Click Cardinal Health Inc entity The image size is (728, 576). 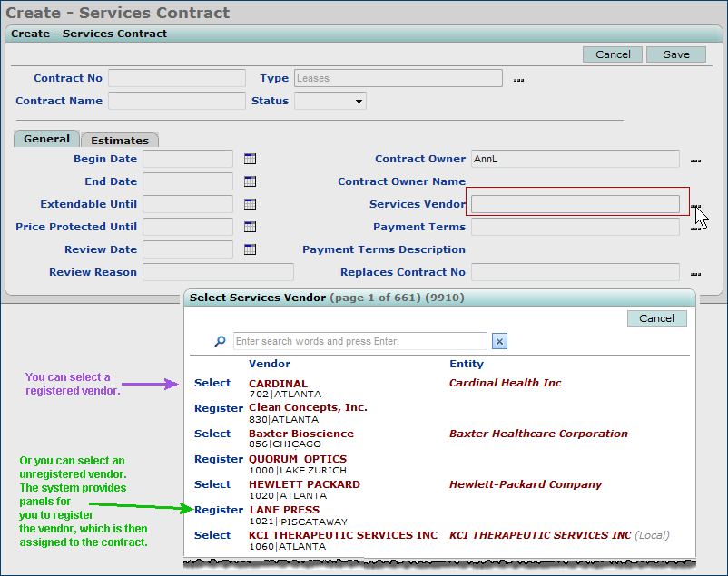pyautogui.click(x=505, y=383)
